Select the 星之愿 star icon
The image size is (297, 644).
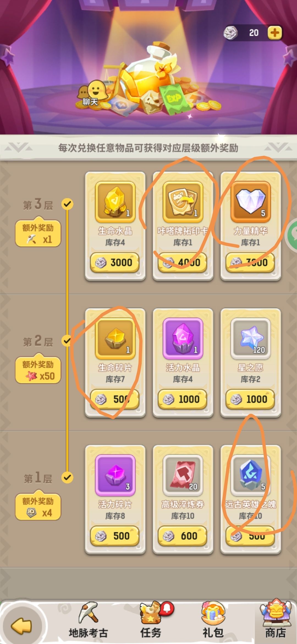pos(251,339)
